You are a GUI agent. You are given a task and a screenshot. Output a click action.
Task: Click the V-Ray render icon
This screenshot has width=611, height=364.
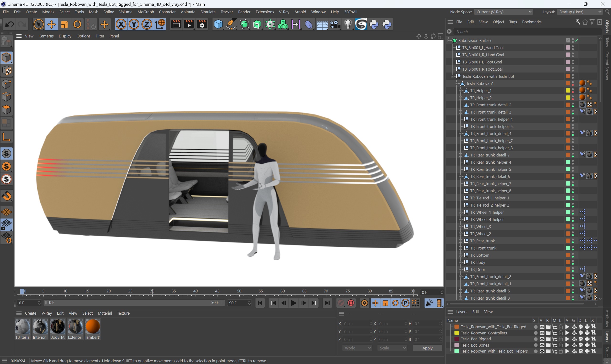(361, 24)
